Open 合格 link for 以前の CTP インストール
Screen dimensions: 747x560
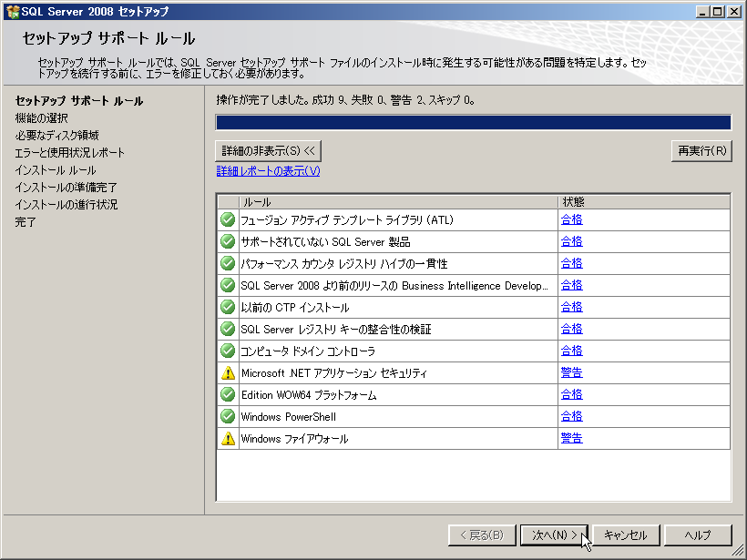pos(572,307)
